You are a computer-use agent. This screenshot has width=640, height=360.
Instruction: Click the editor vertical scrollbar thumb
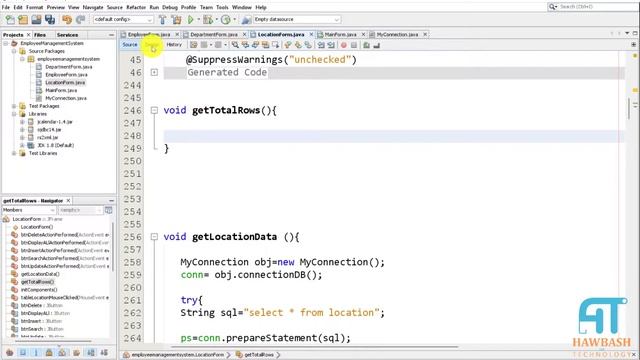(x=629, y=109)
